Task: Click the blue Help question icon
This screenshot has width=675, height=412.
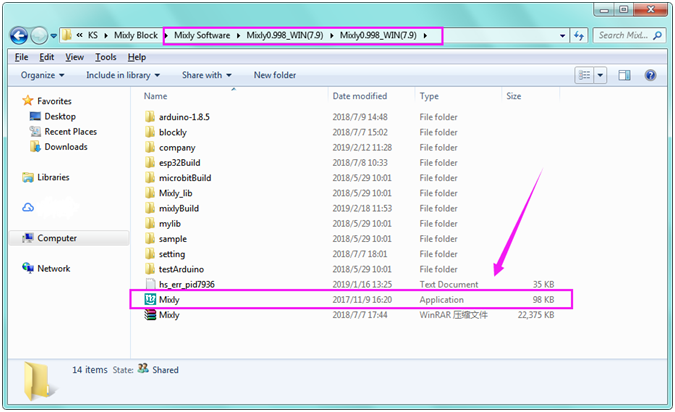Action: click(x=650, y=75)
